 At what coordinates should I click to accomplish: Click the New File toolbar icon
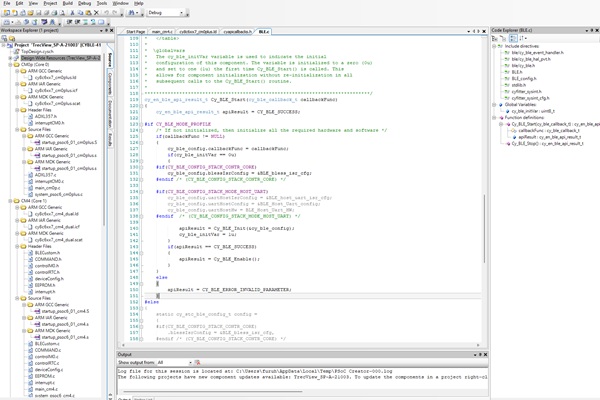pos(15,13)
